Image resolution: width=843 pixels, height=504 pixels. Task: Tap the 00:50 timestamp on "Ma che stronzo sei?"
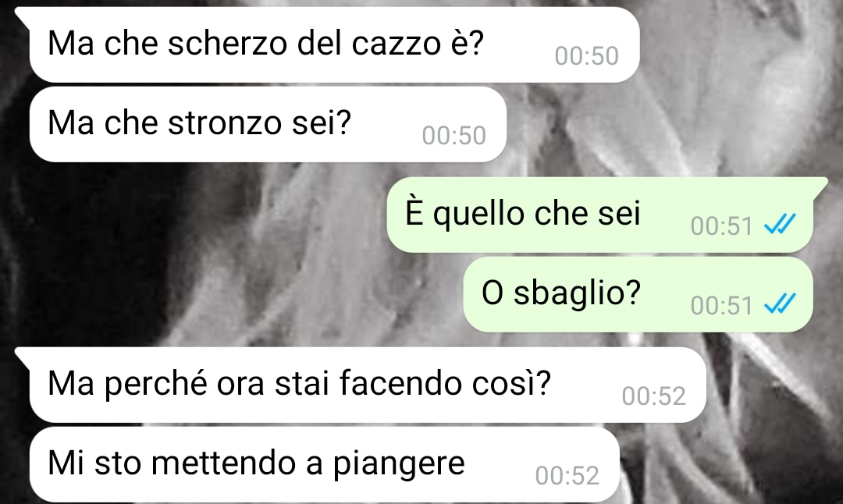(454, 136)
